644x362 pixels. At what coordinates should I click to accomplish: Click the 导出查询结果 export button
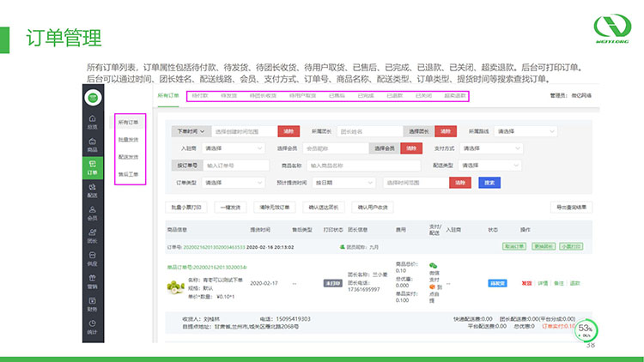click(571, 208)
